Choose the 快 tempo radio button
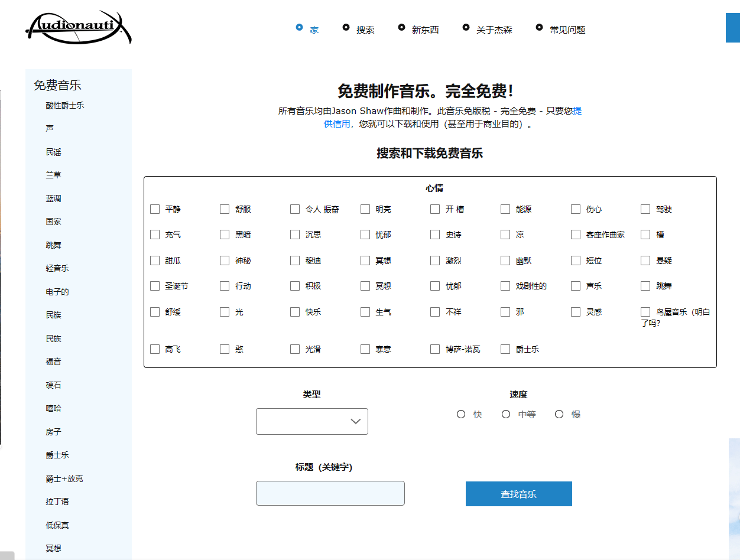The width and height of the screenshot is (740, 560). point(461,414)
